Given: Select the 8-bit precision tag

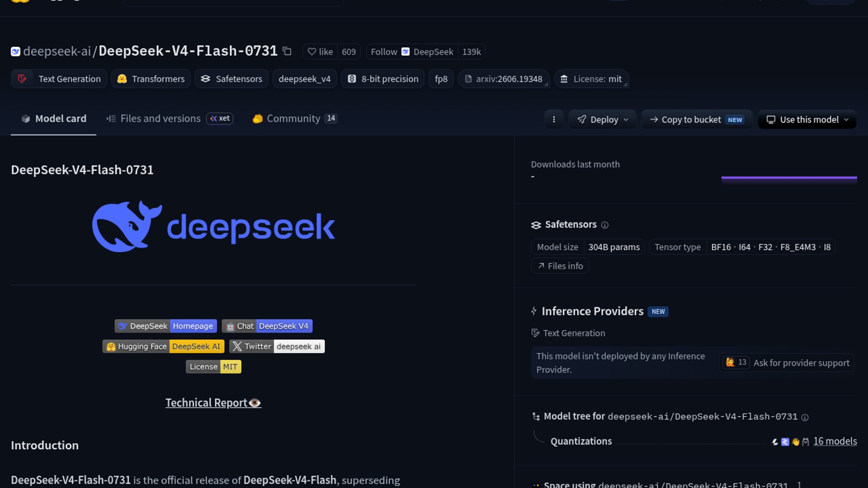Looking at the screenshot, I should click(382, 79).
